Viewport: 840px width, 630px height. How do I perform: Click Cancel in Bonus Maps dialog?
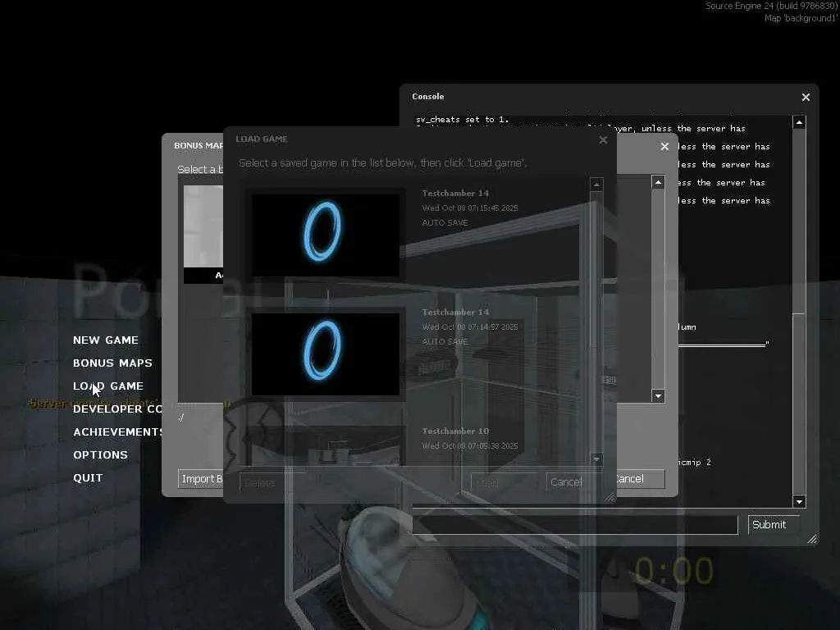point(641,479)
